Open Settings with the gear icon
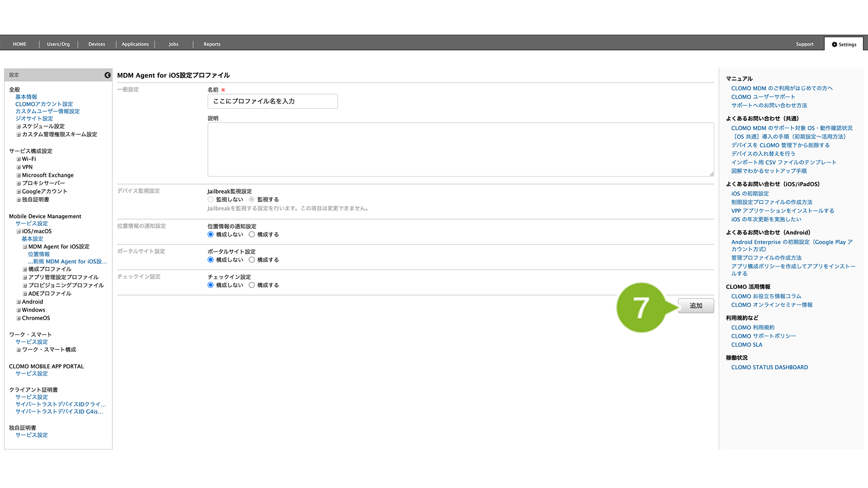 [x=844, y=44]
